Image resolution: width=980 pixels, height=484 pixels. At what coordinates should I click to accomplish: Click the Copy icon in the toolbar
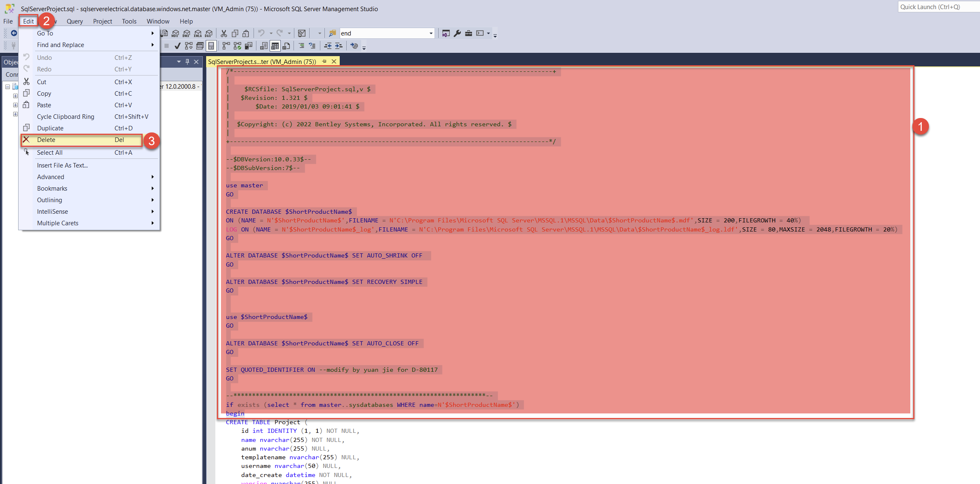[x=235, y=33]
